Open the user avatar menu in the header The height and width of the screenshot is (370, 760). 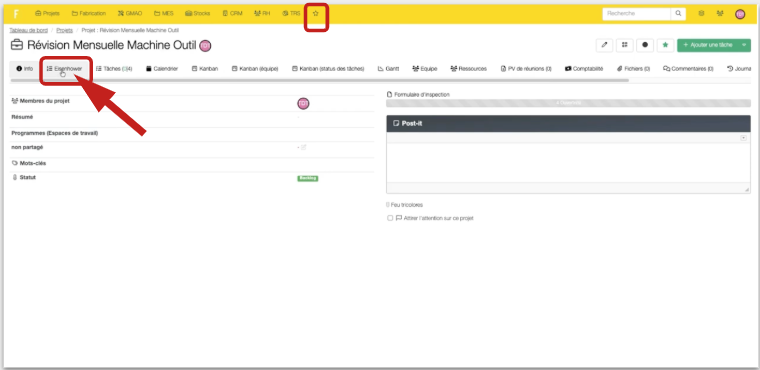[x=740, y=14]
